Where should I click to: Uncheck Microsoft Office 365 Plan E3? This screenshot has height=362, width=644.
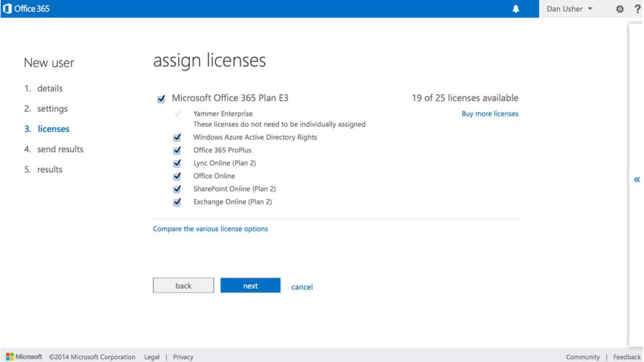coord(161,99)
